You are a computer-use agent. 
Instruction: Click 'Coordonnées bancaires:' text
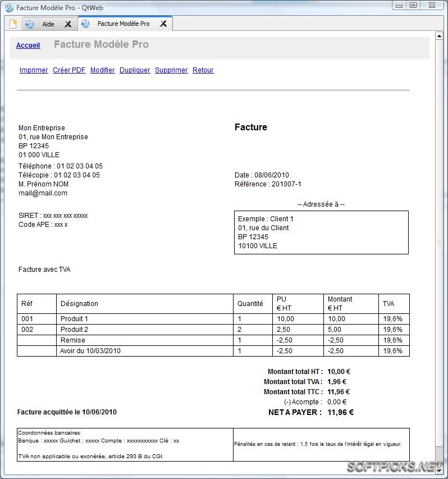(x=49, y=432)
